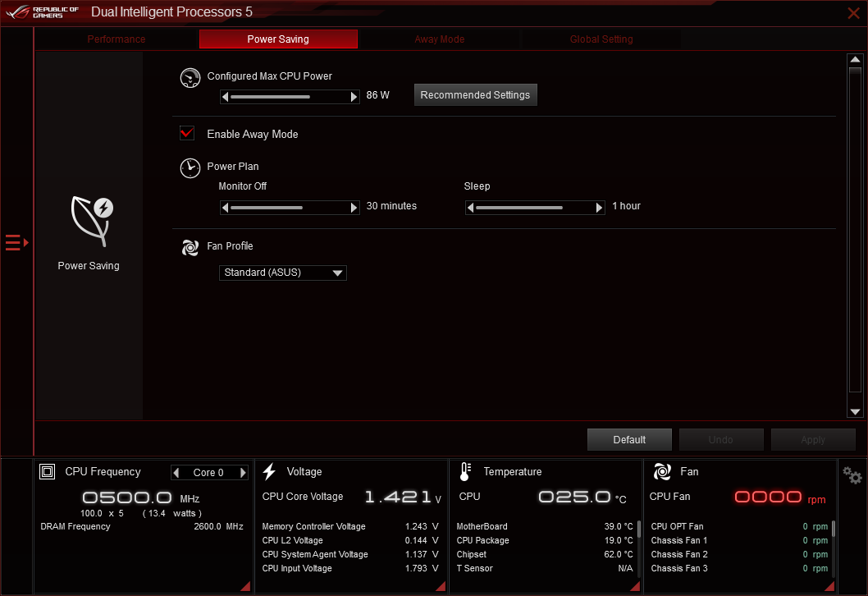The height and width of the screenshot is (596, 868).
Task: Open the Fan Profile Standard (ASUS) dropdown
Action: click(x=283, y=273)
